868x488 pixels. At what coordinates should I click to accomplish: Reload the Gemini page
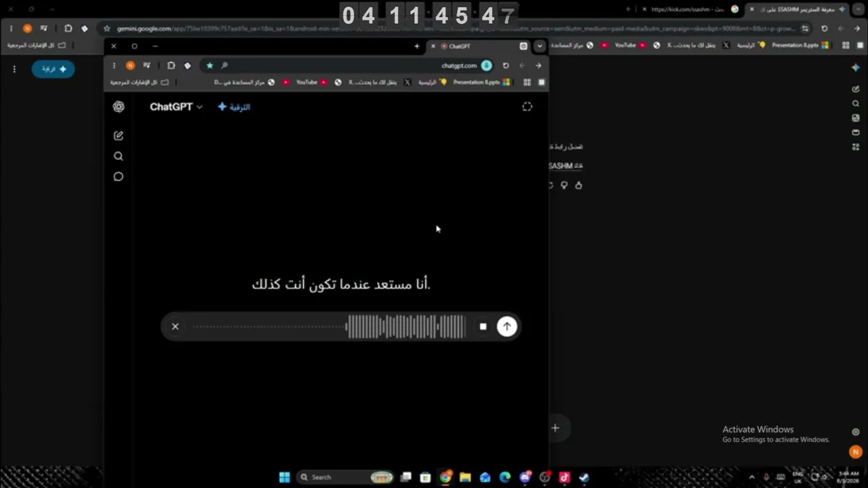pyautogui.click(x=825, y=28)
